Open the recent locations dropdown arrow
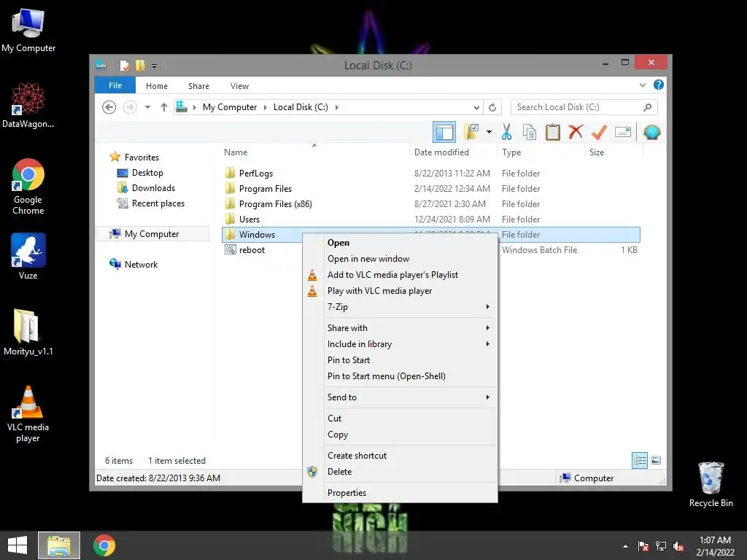The width and height of the screenshot is (747, 560). [147, 107]
